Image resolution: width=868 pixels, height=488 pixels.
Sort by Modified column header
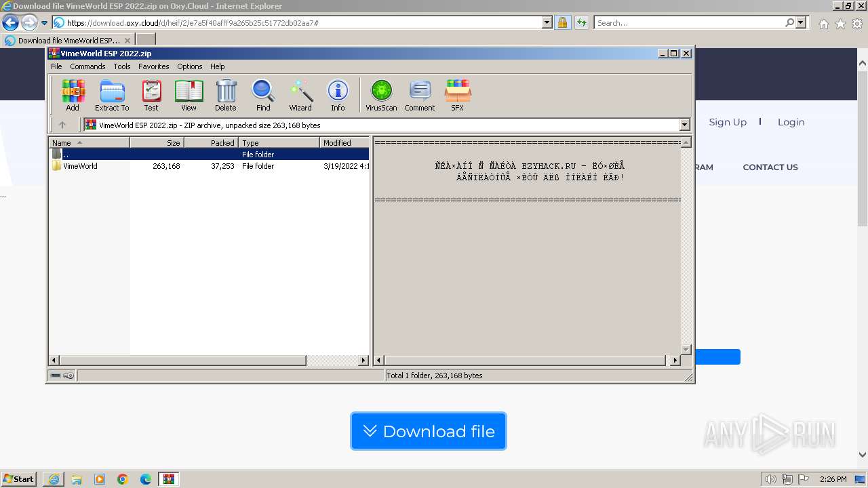pos(344,143)
